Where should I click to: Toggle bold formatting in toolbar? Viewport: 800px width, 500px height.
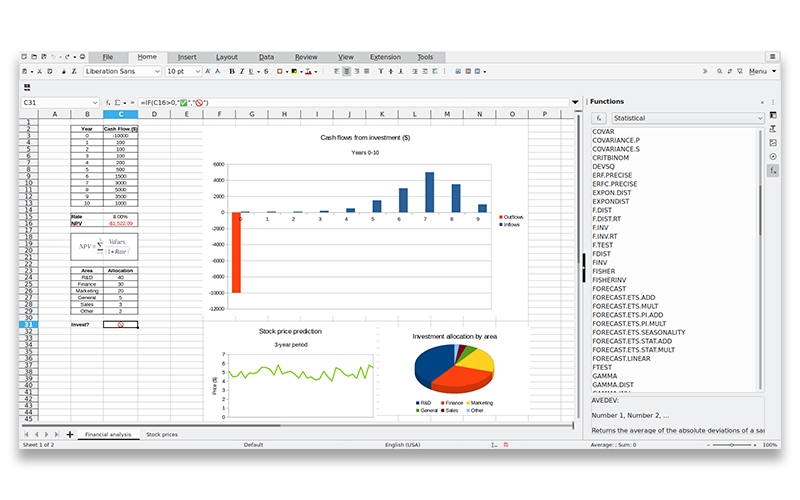231,72
